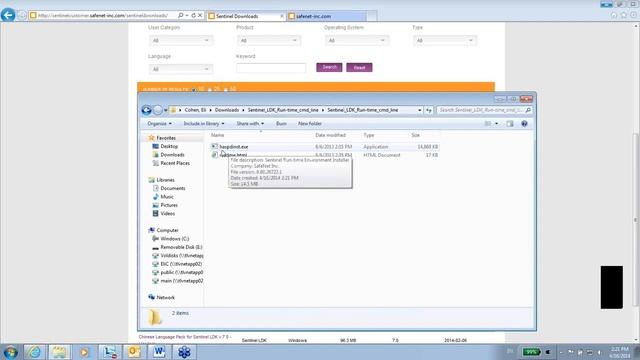The height and width of the screenshot is (360, 640).
Task: Click the Favorites star heading
Action: (166, 138)
